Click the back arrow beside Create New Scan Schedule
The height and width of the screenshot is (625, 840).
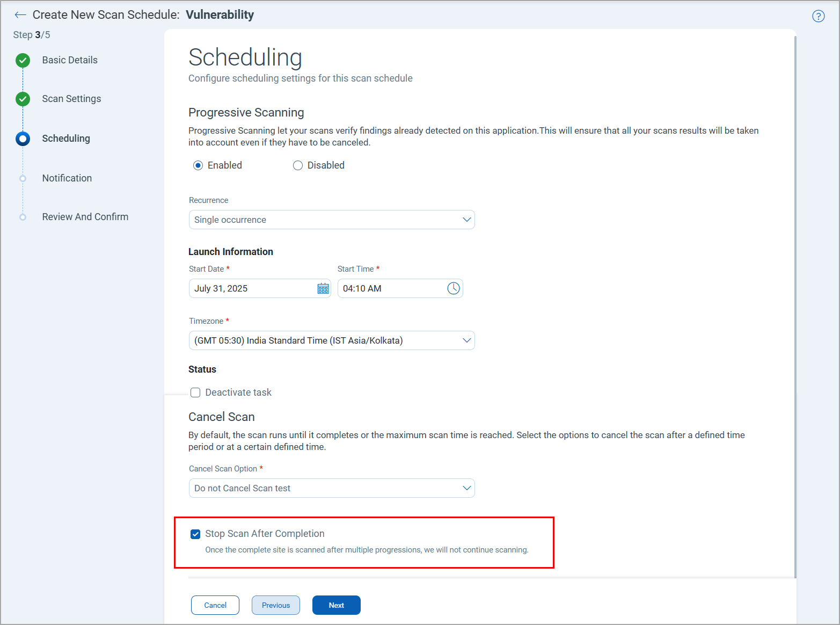(20, 14)
